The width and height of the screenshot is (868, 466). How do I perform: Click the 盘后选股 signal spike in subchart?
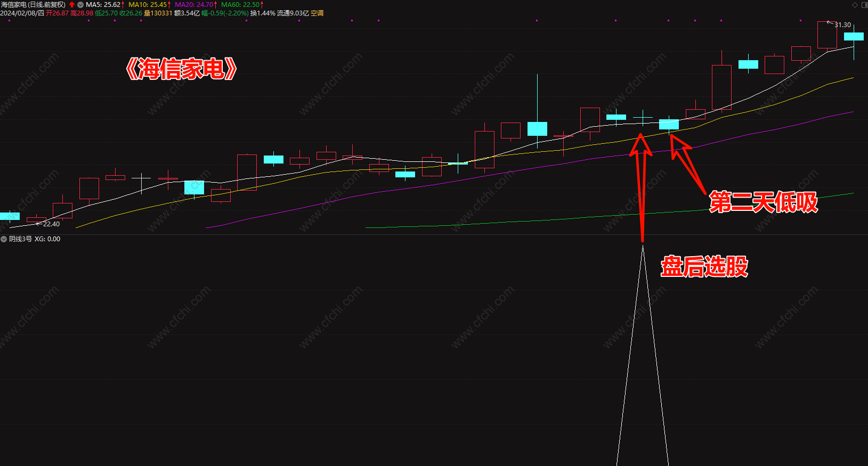[643, 354]
